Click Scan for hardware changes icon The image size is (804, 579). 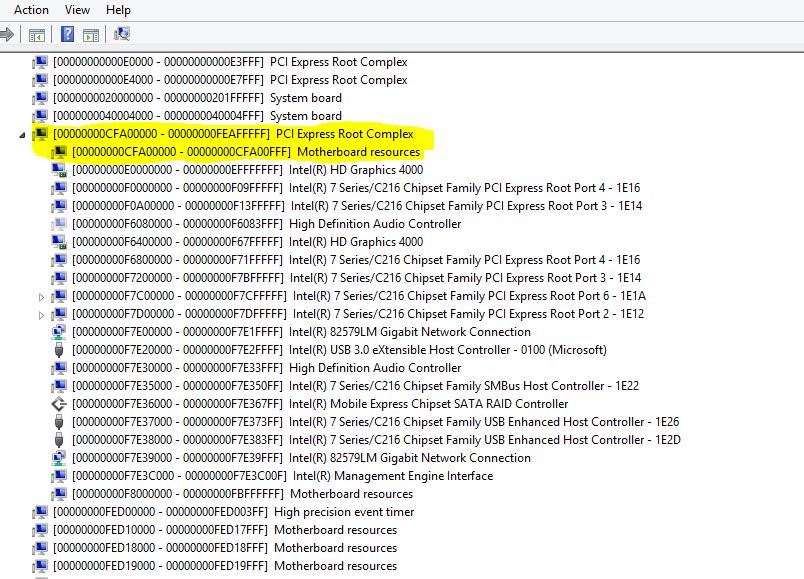tap(122, 34)
